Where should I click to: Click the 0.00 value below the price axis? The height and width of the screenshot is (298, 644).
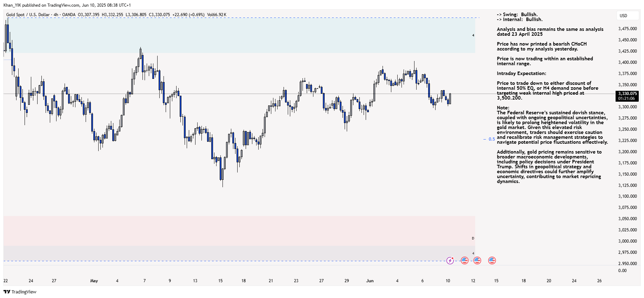(622, 271)
